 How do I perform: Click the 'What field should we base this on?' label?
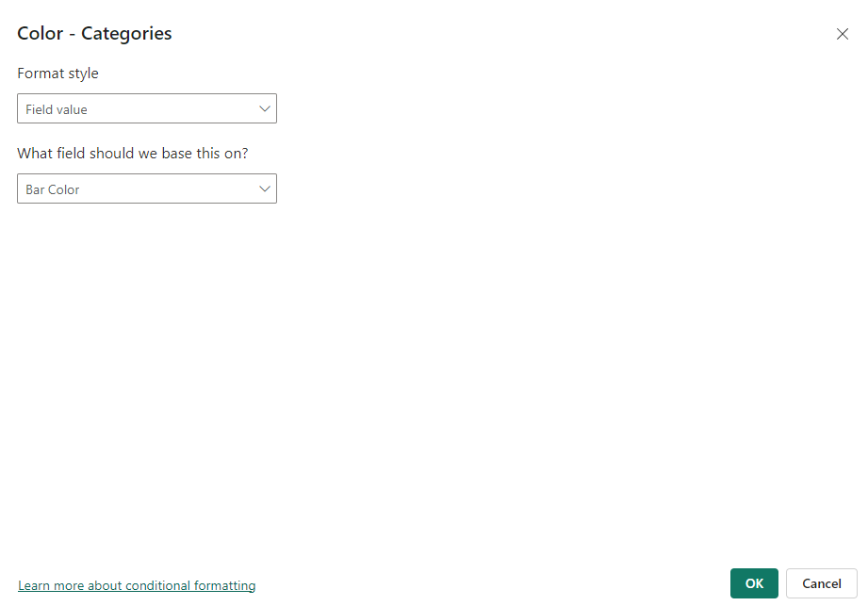[133, 154]
